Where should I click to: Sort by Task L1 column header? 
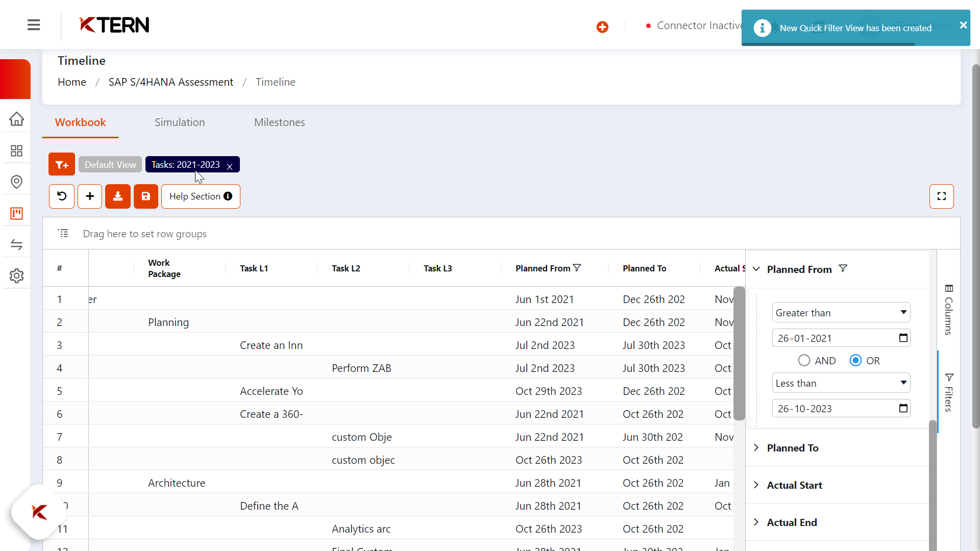254,268
